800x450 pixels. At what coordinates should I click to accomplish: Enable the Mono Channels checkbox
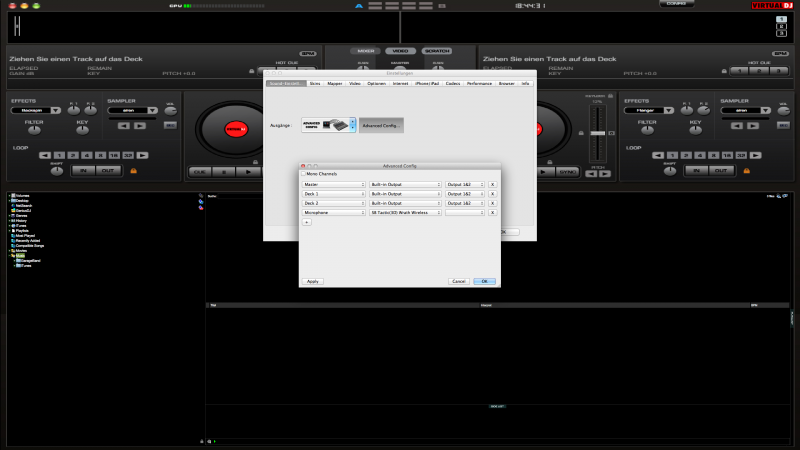coord(303,174)
